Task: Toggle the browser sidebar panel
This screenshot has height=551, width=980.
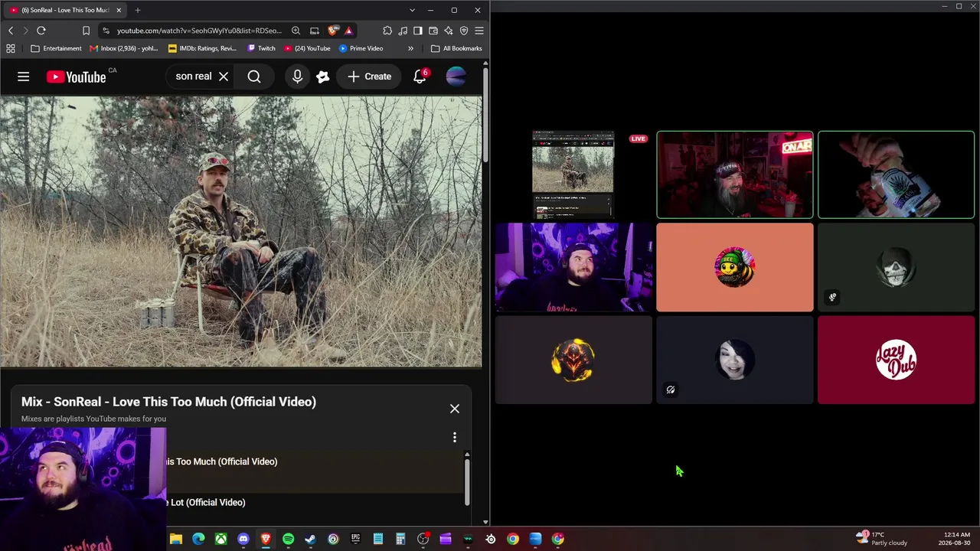Action: click(418, 31)
